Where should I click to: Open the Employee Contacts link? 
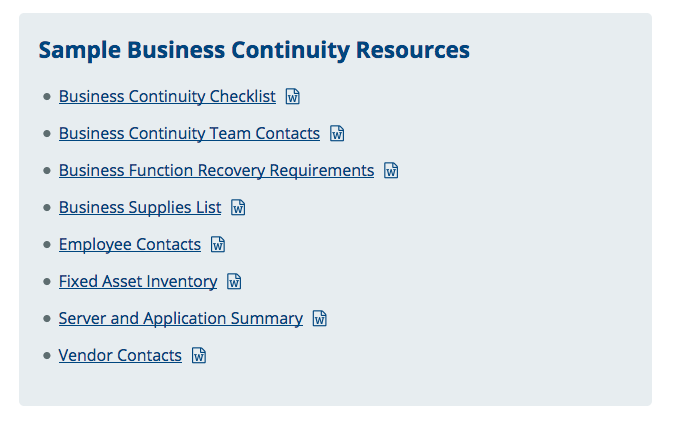130,244
